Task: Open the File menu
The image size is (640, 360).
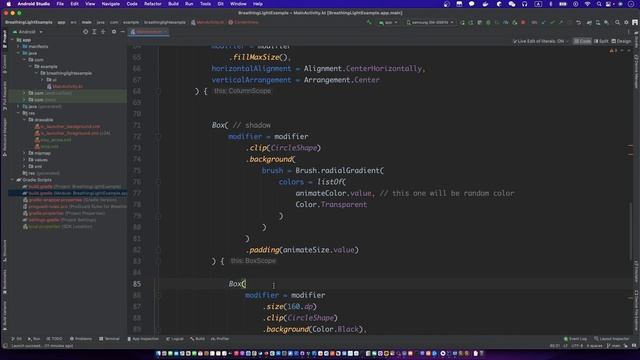Action: [60, 4]
